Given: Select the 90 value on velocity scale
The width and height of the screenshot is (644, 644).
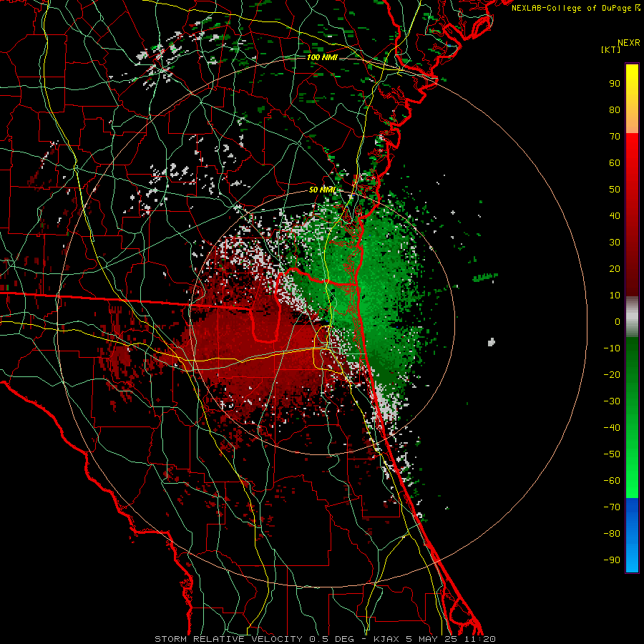Looking at the screenshot, I should (x=615, y=84).
